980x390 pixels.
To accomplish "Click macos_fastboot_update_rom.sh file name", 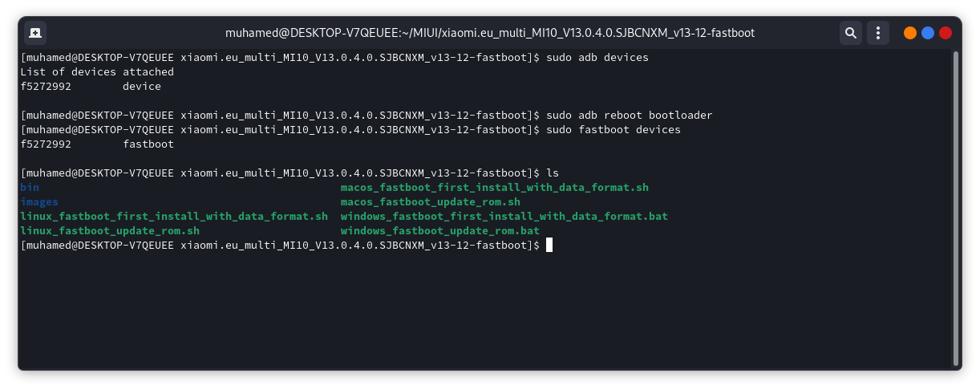I will pos(431,202).
